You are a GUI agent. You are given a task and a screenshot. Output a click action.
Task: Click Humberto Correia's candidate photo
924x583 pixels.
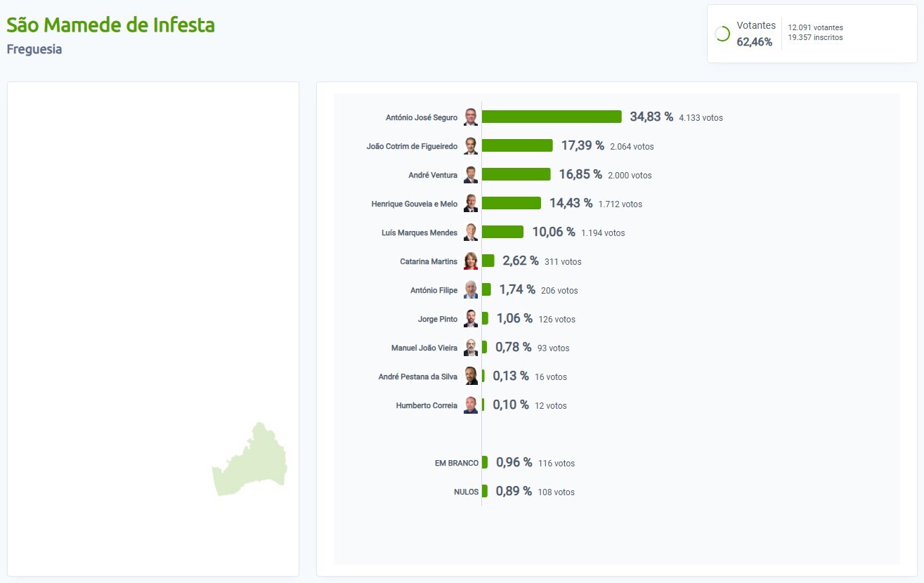click(x=471, y=405)
